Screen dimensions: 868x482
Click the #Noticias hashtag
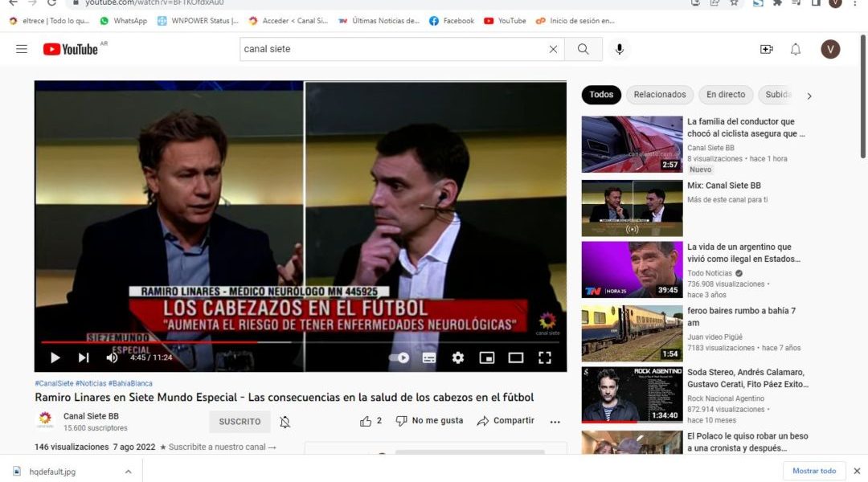(x=91, y=383)
